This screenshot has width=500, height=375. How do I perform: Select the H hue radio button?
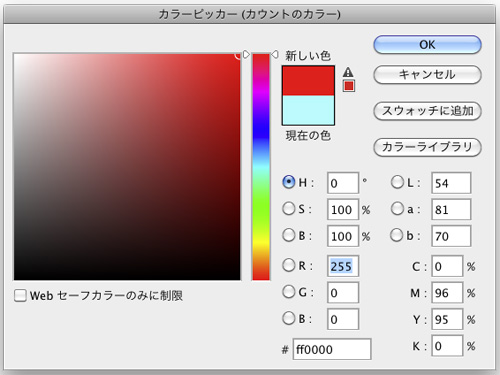pos(289,182)
